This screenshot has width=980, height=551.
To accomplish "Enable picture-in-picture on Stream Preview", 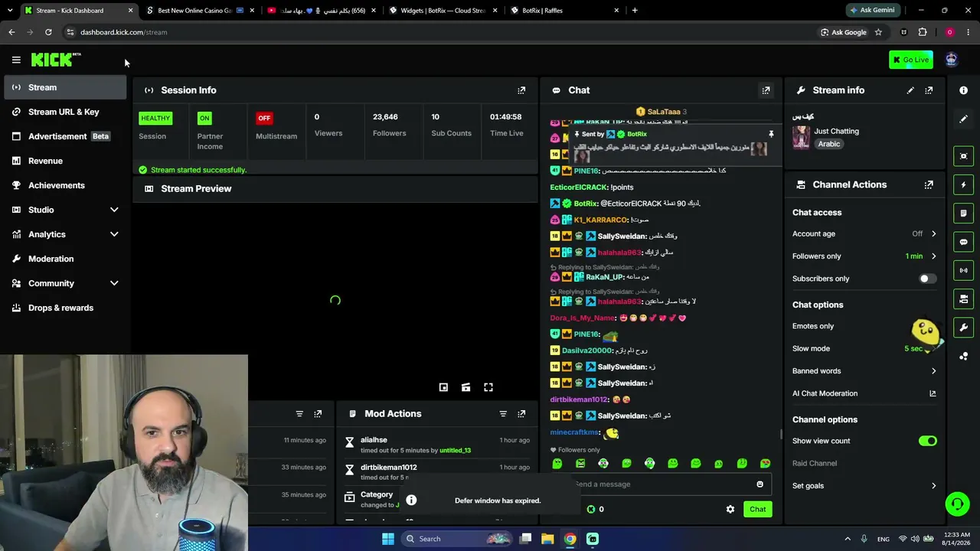I will click(x=443, y=387).
